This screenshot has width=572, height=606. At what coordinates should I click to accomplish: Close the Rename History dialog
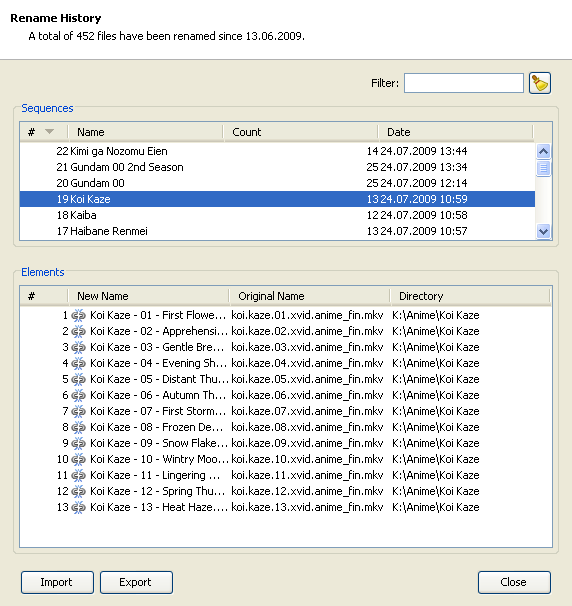click(514, 582)
